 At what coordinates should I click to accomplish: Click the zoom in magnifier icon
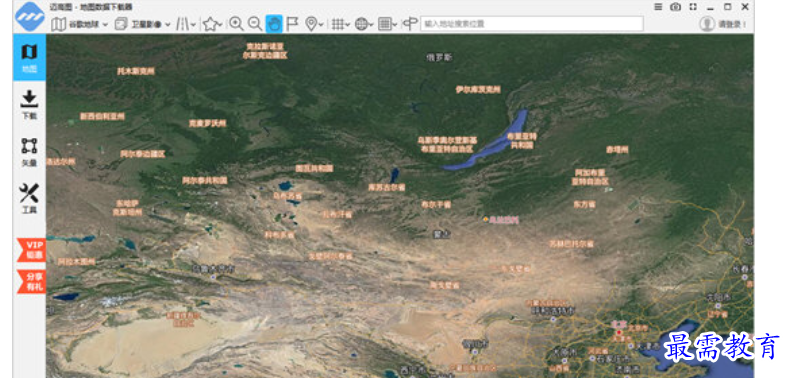coord(236,24)
